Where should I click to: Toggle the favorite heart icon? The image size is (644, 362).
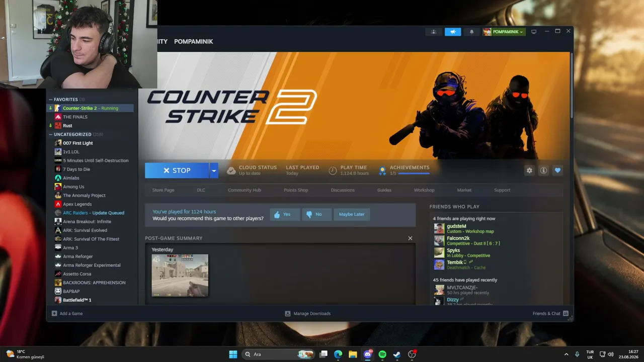tap(557, 170)
